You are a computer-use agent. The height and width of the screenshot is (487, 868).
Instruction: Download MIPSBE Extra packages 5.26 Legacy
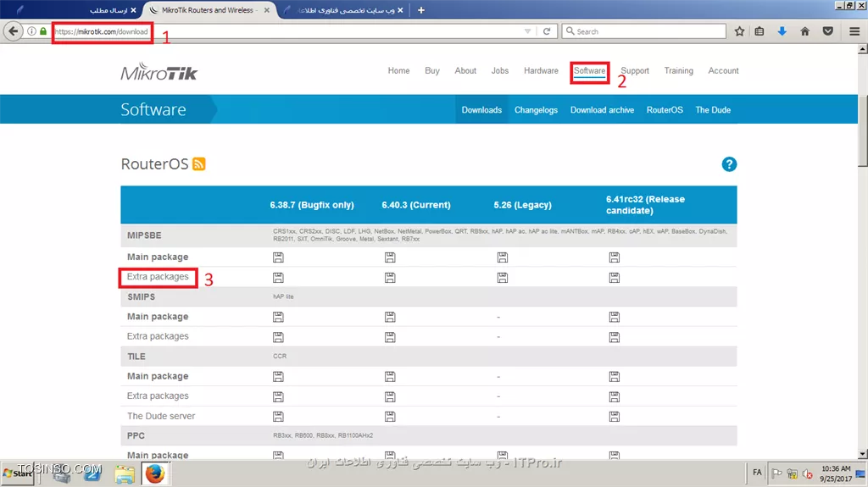pyautogui.click(x=502, y=277)
